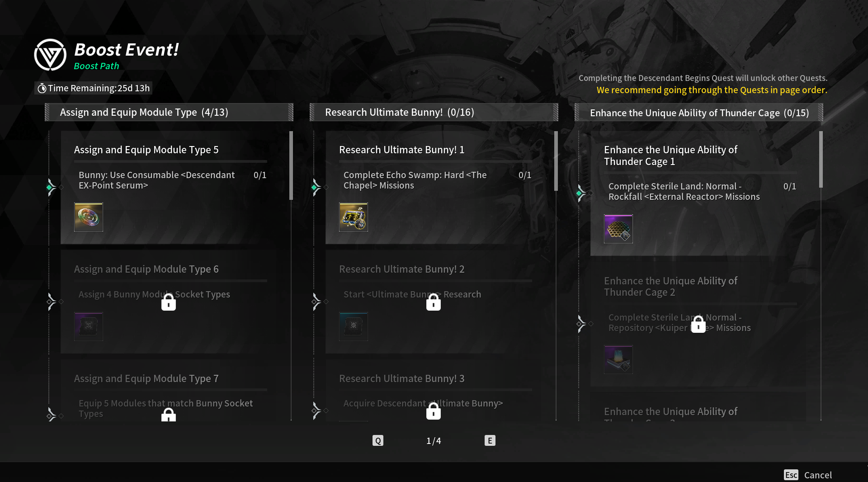Select the Research Ultimate Bunny! (0/16) header
The height and width of the screenshot is (482, 868).
pyautogui.click(x=434, y=112)
